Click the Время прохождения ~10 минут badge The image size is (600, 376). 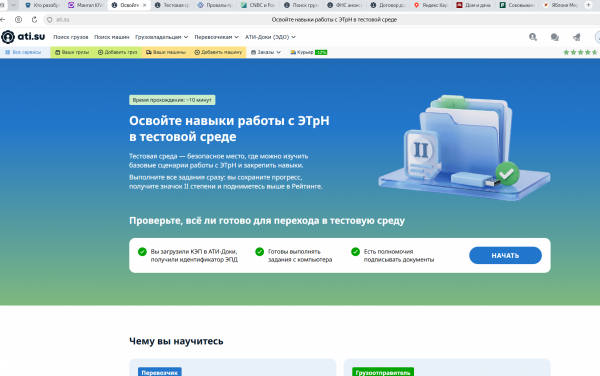(172, 100)
